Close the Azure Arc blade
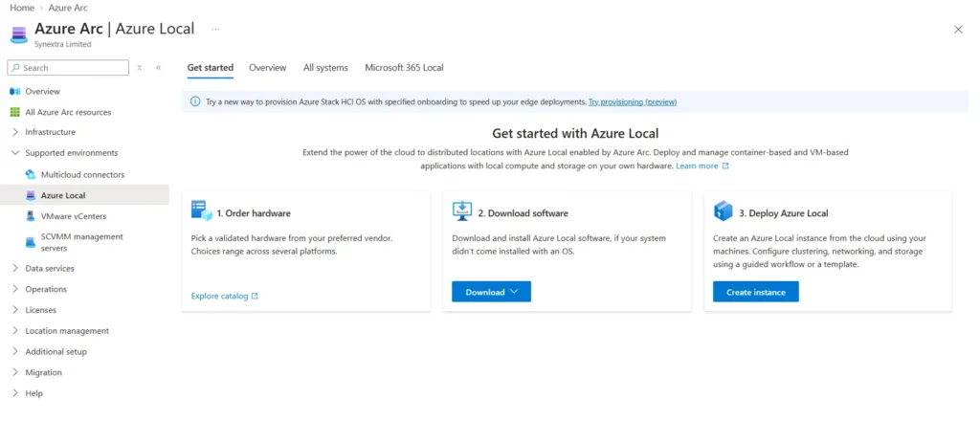Viewport: 980px width, 443px height. (x=958, y=30)
